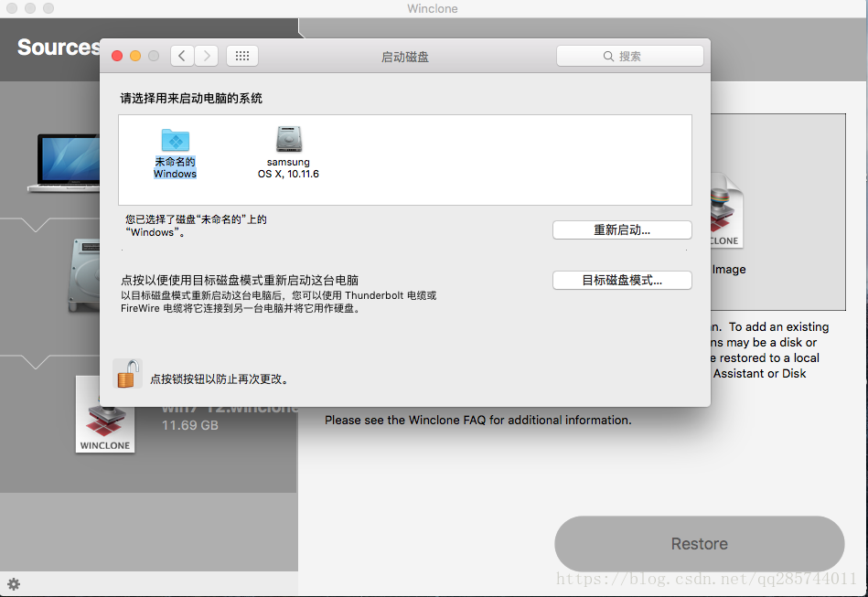This screenshot has width=868, height=597.
Task: Show all preferences via the grid button
Action: pos(241,56)
